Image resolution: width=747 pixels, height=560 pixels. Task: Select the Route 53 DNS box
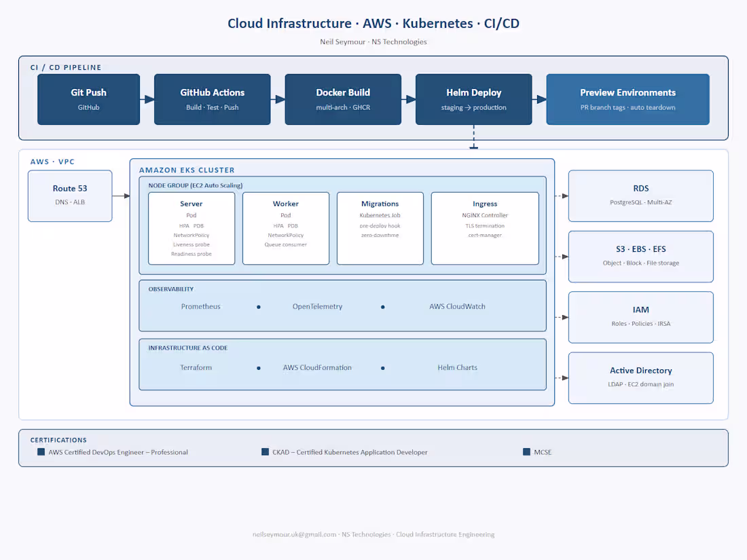click(70, 195)
